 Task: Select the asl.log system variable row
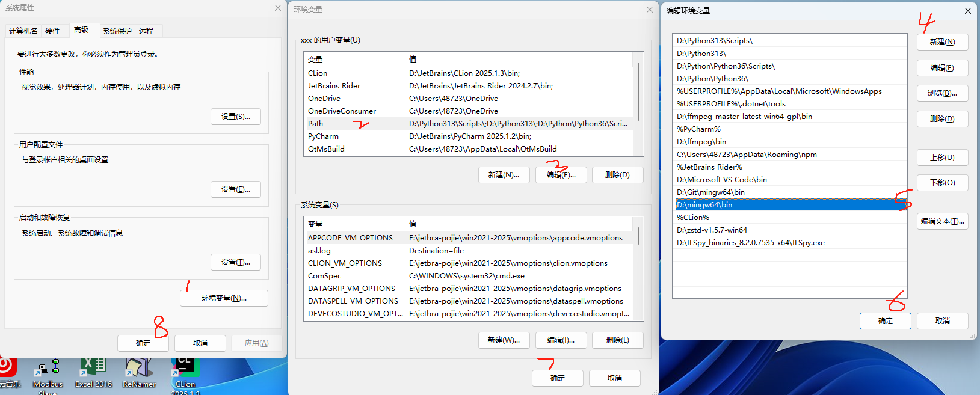469,251
